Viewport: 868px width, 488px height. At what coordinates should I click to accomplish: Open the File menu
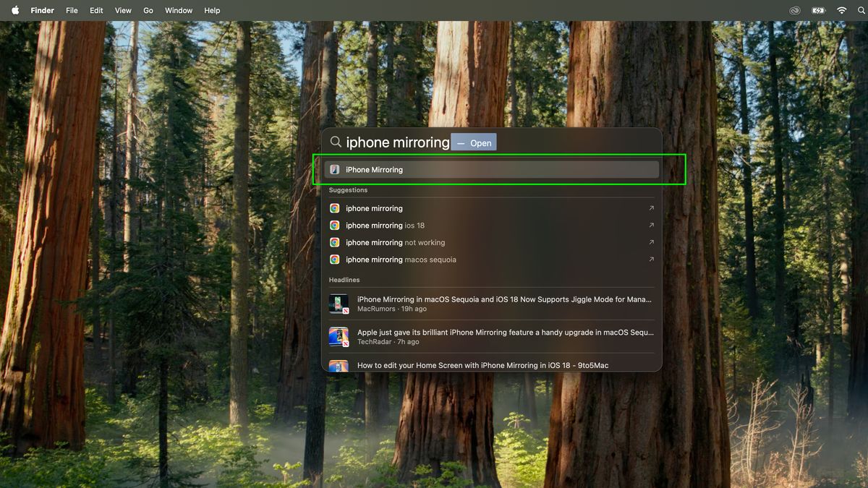click(72, 11)
